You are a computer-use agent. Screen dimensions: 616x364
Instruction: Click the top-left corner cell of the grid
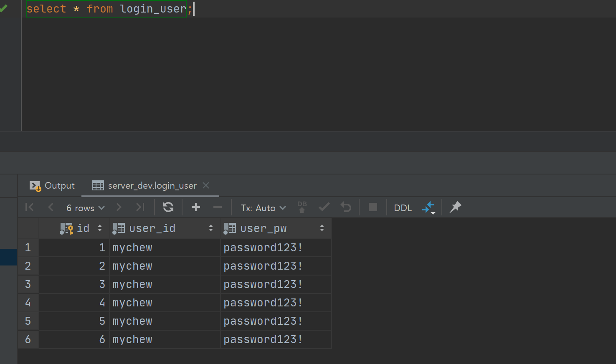[28, 228]
